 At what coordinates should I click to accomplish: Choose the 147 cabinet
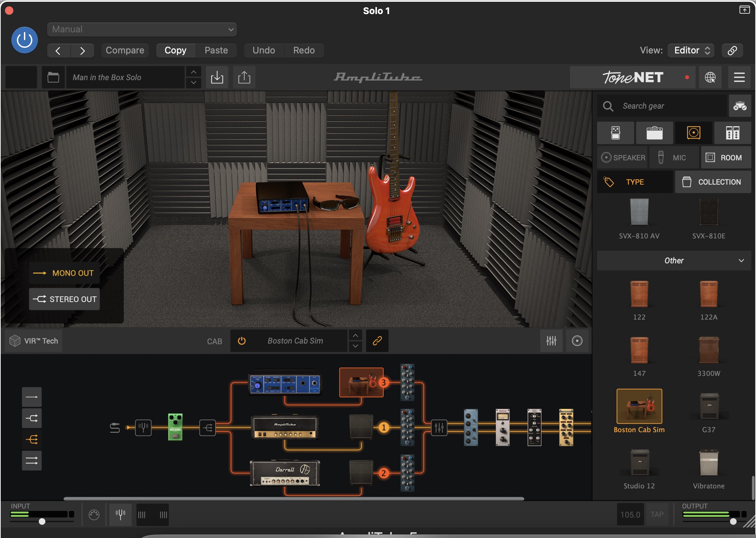639,357
